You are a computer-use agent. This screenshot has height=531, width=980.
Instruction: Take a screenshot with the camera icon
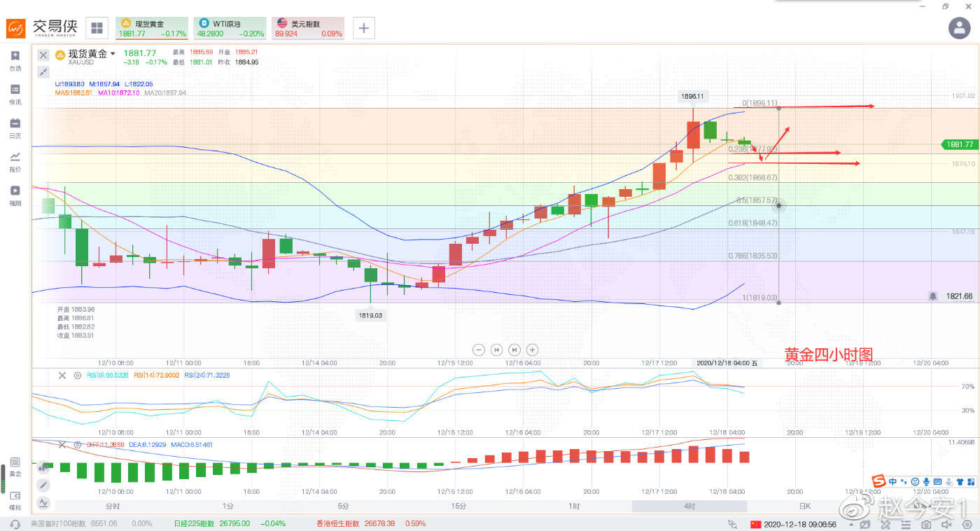pos(926,524)
